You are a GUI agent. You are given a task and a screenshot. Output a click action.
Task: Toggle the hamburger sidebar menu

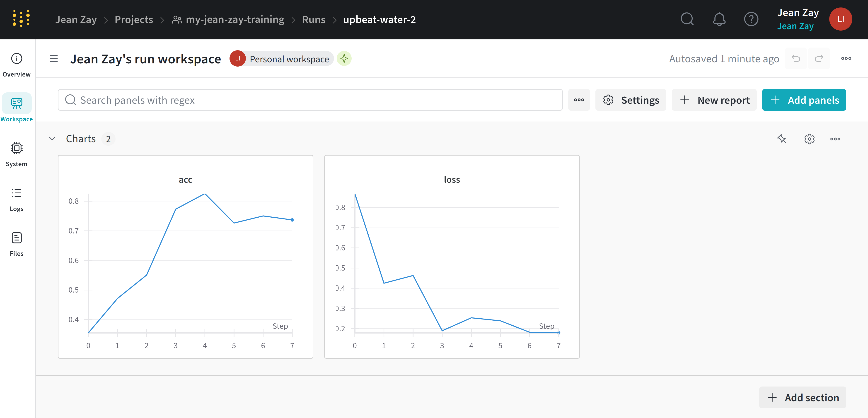click(53, 59)
